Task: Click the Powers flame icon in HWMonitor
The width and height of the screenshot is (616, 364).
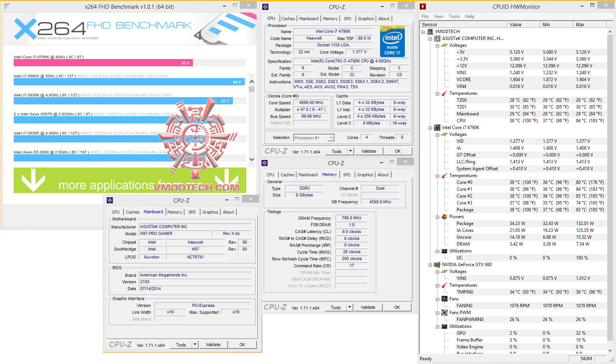Action: pos(444,217)
